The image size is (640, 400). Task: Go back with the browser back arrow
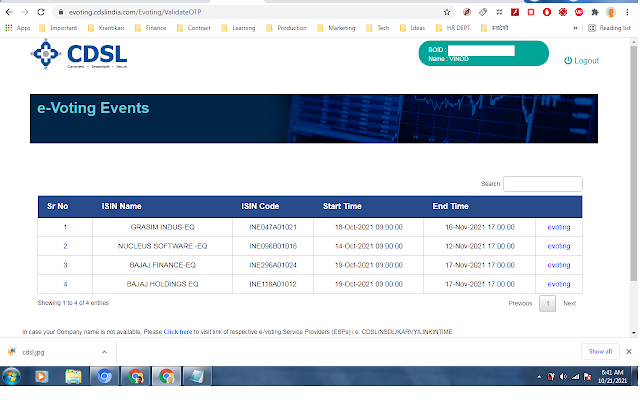[x=9, y=12]
